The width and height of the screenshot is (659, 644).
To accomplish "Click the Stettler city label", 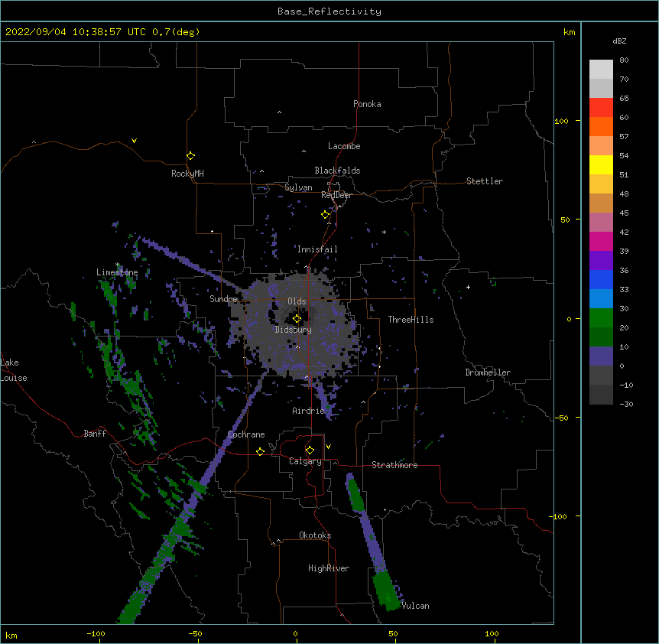I will pyautogui.click(x=485, y=181).
